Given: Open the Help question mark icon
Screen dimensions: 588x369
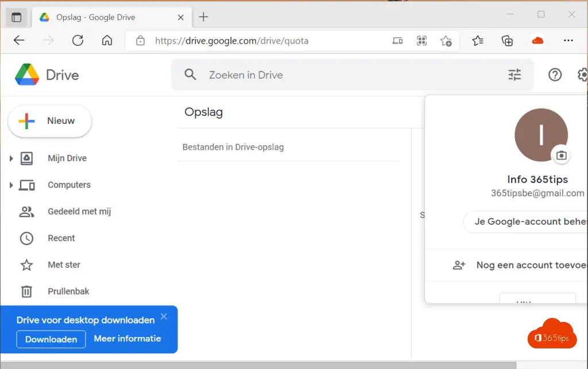Looking at the screenshot, I should (x=555, y=75).
